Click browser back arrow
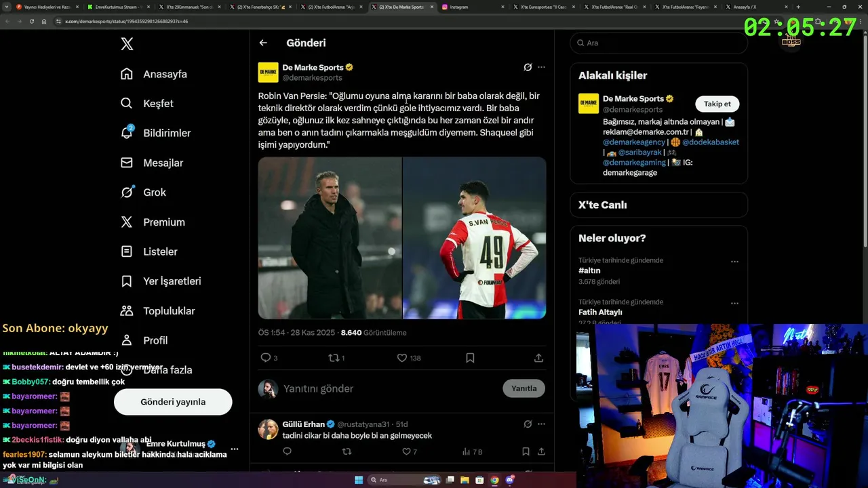This screenshot has height=488, width=868. tap(6, 21)
